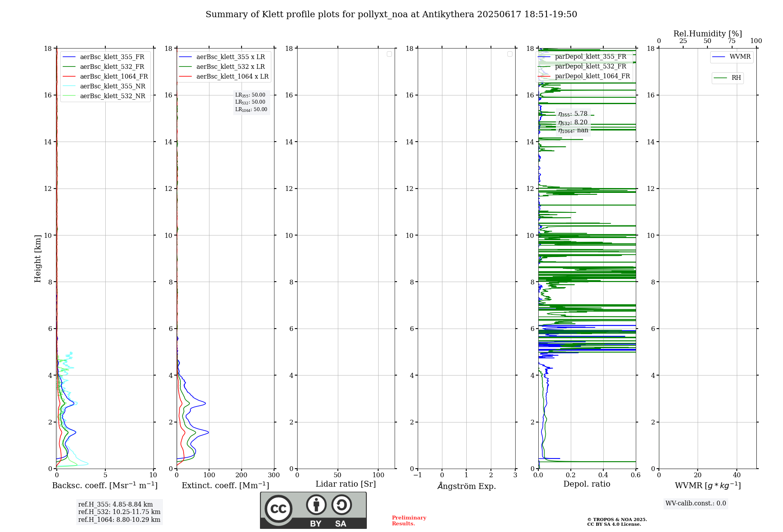The width and height of the screenshot is (783, 532).
Task: Click the aerBsc_klett_532_NR legend entry
Action: click(104, 96)
